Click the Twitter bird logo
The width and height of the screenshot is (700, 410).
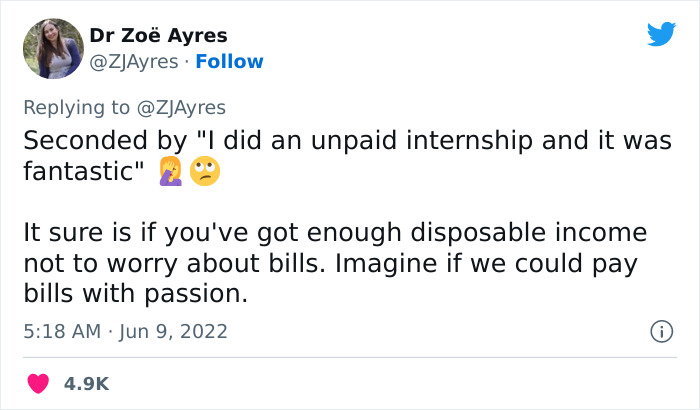coord(661,34)
